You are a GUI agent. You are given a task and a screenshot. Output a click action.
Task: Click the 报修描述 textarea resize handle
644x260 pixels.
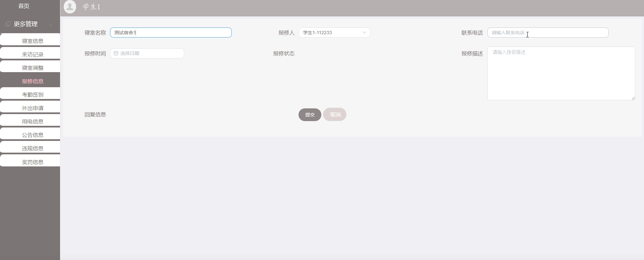[633, 98]
